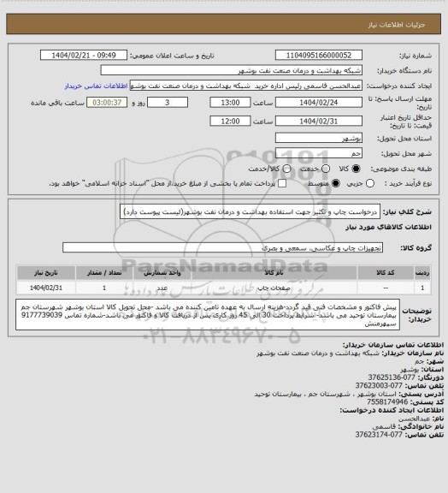This screenshot has width=448, height=493.
Task: Click the countdown timer 03:00:37
Action: [x=107, y=103]
